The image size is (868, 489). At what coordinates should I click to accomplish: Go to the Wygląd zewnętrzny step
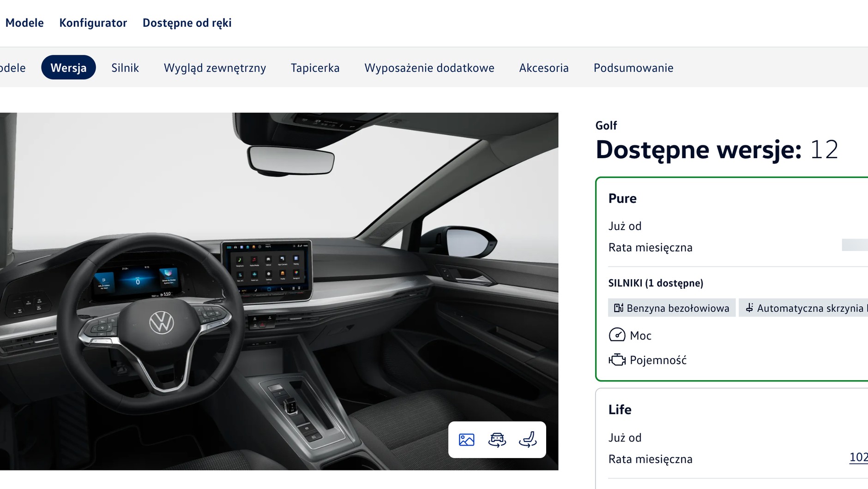[215, 68]
